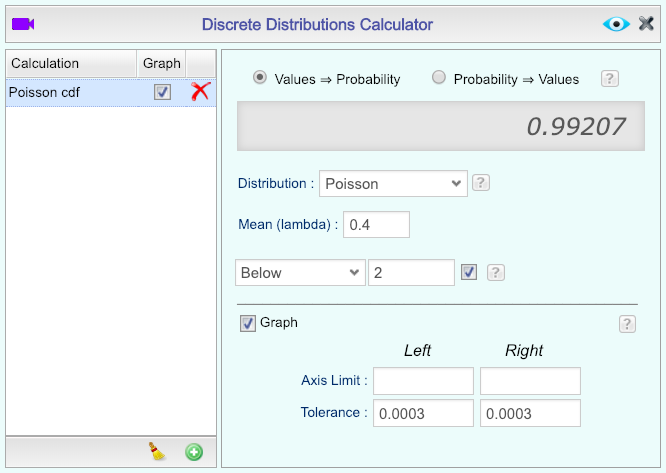This screenshot has height=473, width=666.
Task: Click the Right Tolerance field
Action: [x=531, y=413]
